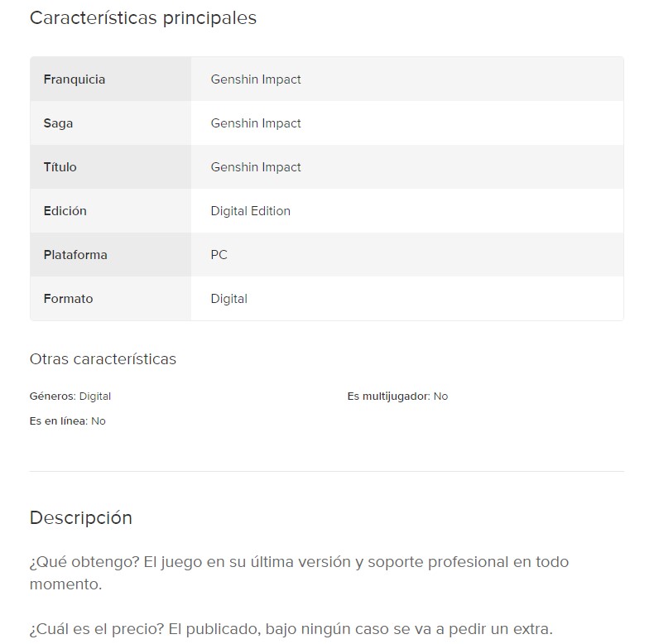Viewport: 654px width, 644px height.
Task: Select the Saga row label
Action: click(58, 123)
